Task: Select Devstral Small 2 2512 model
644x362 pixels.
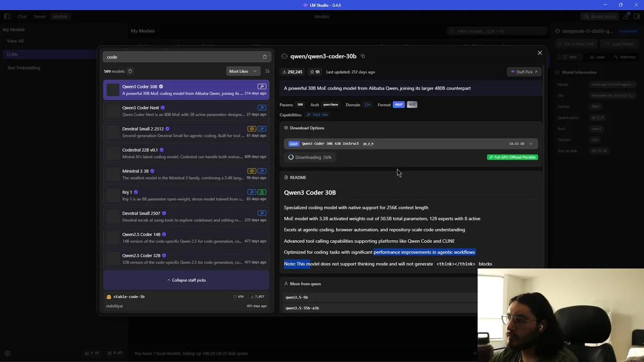Action: coord(186,132)
